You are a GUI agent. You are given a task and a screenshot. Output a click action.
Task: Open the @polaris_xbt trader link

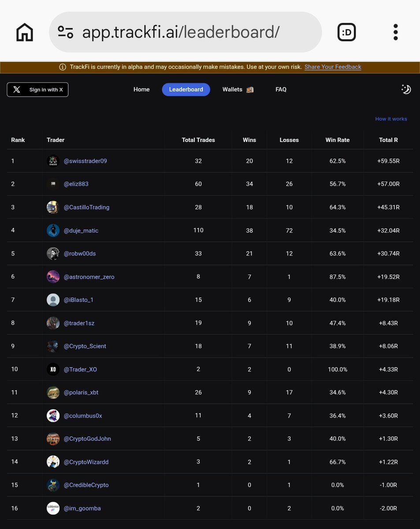(81, 393)
